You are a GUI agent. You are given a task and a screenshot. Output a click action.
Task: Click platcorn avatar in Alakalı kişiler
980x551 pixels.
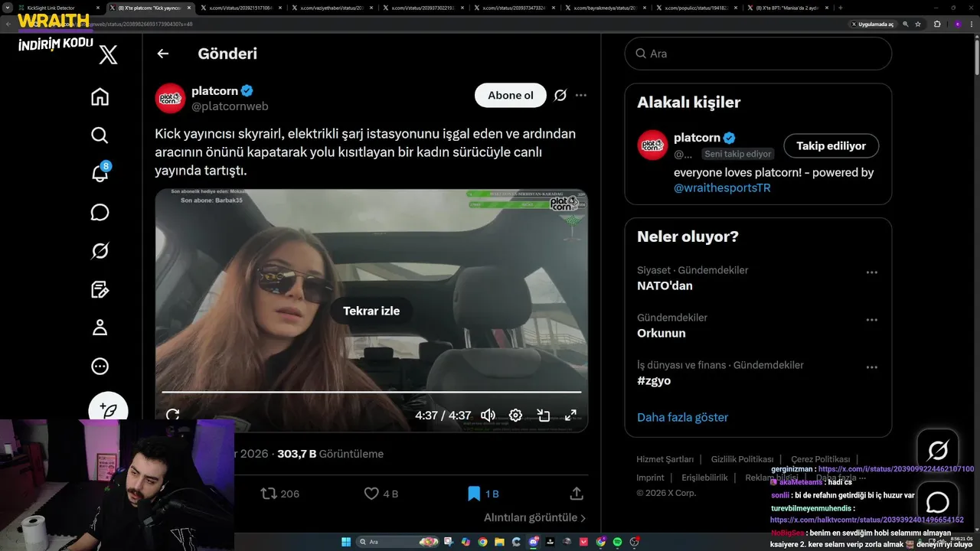[x=652, y=145]
